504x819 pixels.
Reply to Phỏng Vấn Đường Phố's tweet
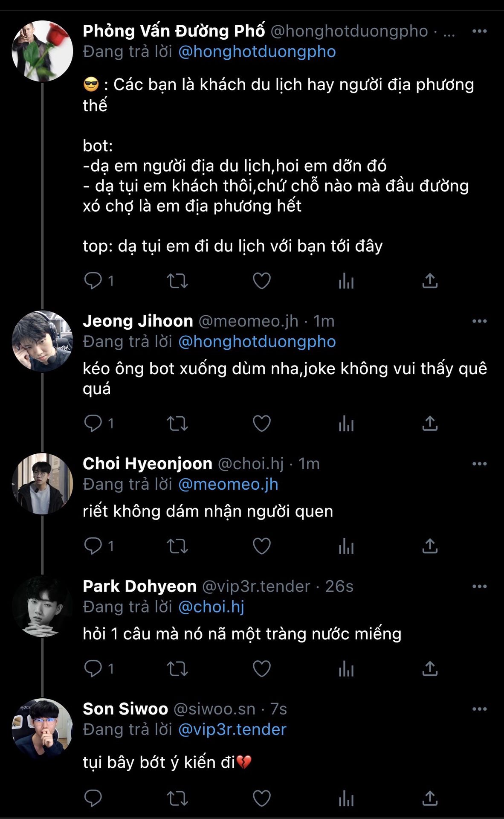pos(93,281)
